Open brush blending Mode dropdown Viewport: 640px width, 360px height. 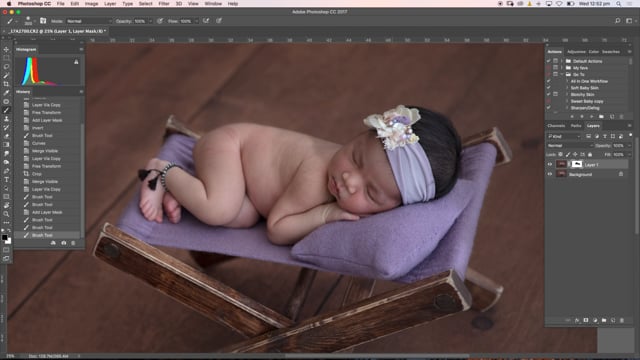pos(89,21)
